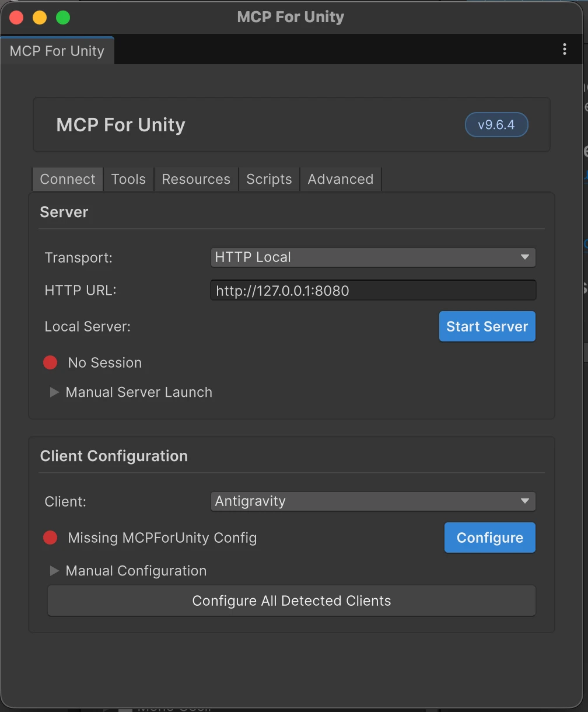Click the Start Server button
The image size is (588, 712).
tap(487, 326)
